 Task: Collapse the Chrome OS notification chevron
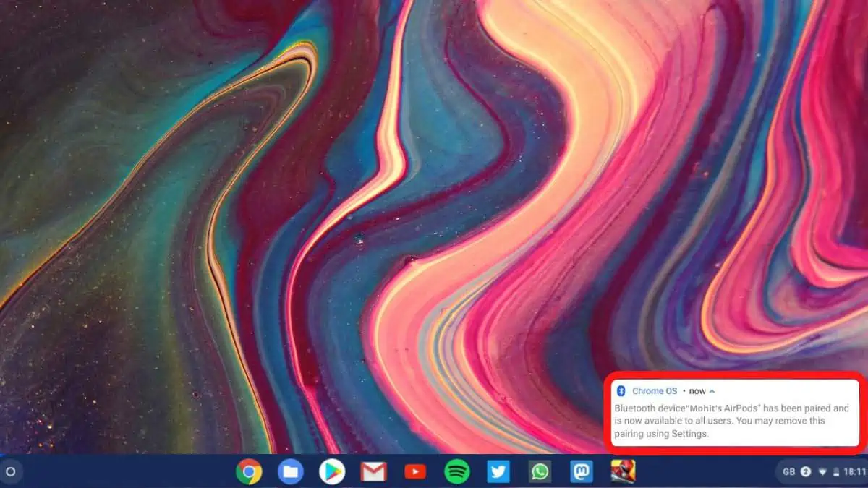coord(712,391)
